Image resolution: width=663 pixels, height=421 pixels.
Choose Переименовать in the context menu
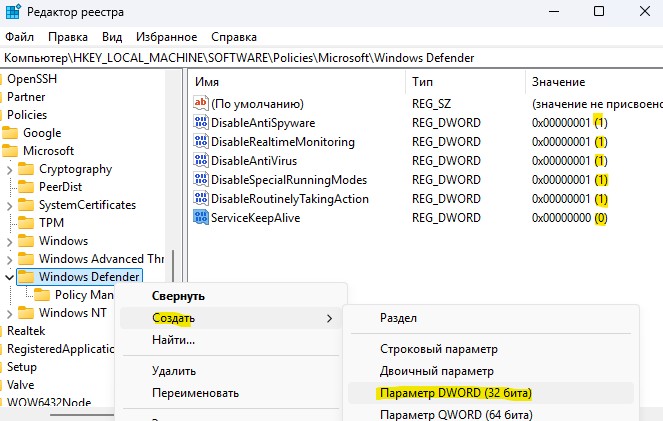tap(231, 393)
